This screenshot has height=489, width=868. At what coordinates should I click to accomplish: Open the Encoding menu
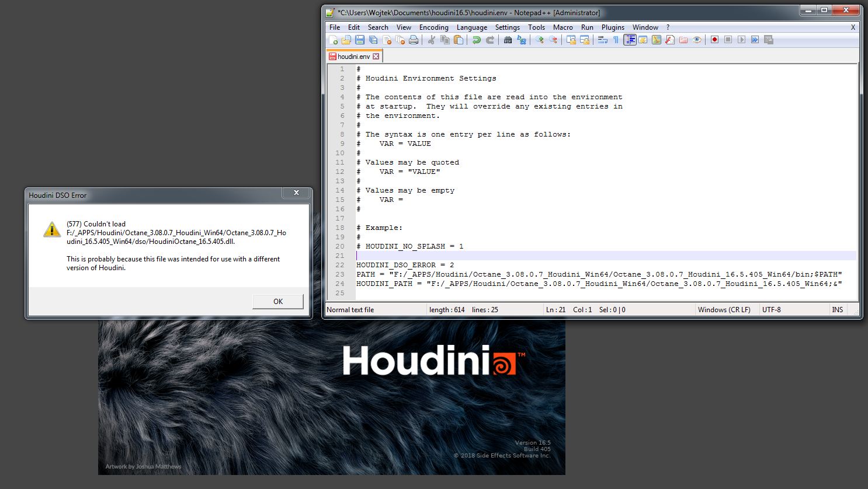[x=434, y=27]
